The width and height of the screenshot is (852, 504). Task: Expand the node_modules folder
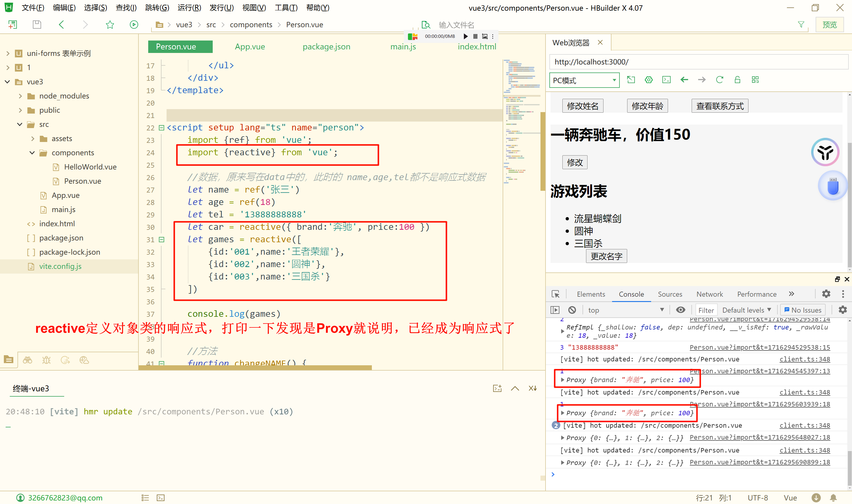click(x=20, y=96)
